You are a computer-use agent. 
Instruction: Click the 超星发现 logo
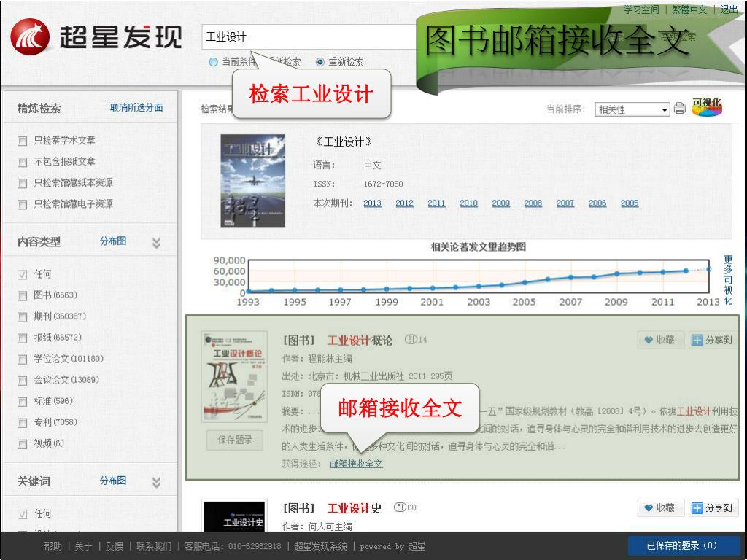point(97,36)
